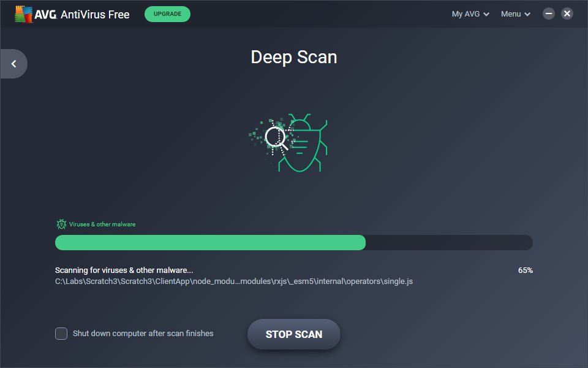Expand the chevron next to Menu
Viewport: 588px width, 368px height.
click(527, 13)
